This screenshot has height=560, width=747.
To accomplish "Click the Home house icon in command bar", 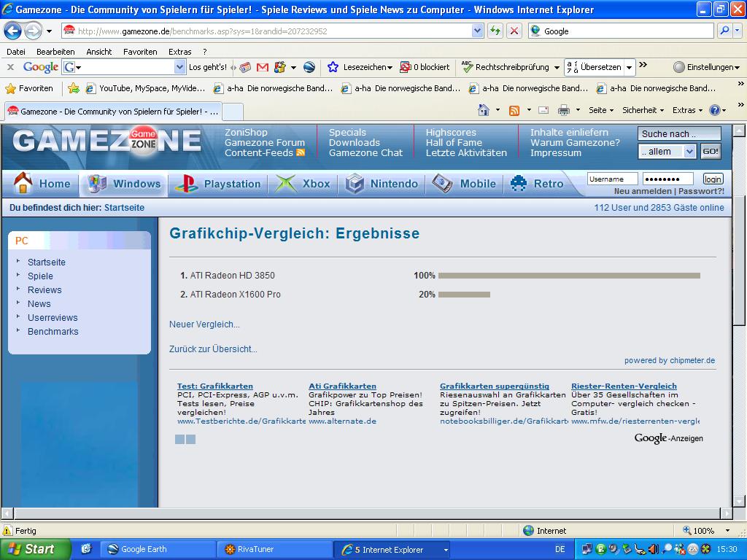I will 484,110.
